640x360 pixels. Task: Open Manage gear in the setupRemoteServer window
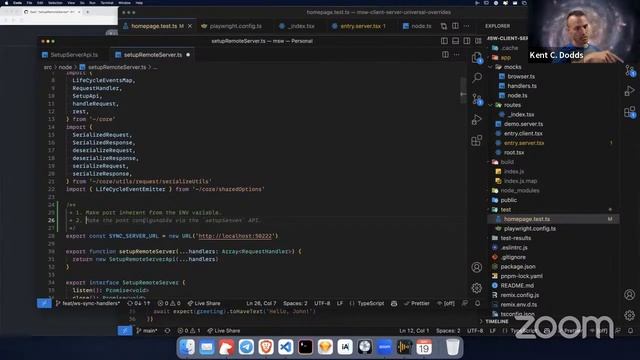point(477,288)
